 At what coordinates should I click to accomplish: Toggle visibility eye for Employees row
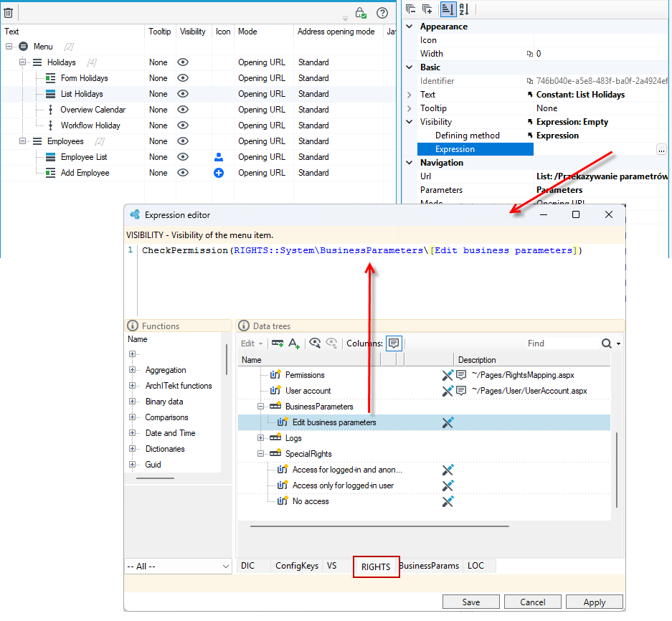pos(183,141)
